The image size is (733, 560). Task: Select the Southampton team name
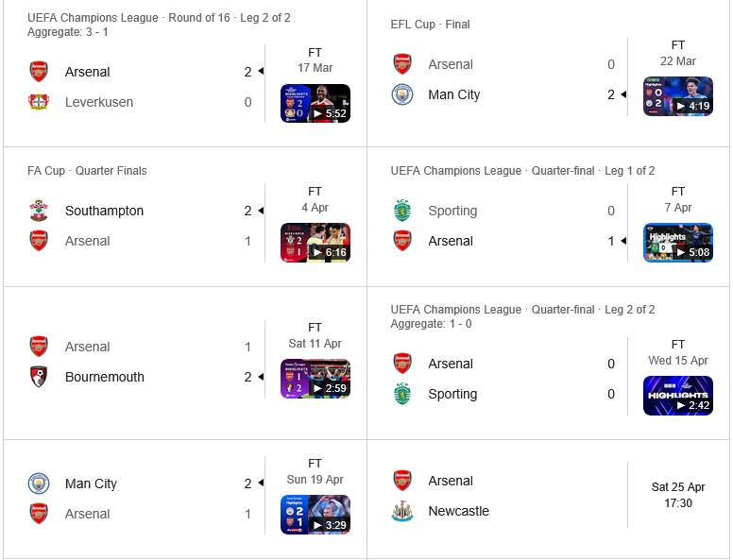tap(104, 211)
